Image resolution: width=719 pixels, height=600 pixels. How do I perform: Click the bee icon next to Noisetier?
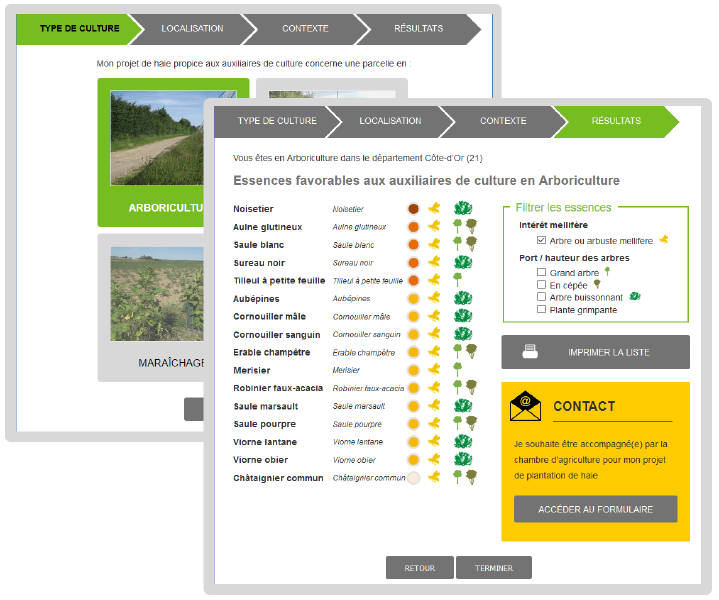pos(434,208)
